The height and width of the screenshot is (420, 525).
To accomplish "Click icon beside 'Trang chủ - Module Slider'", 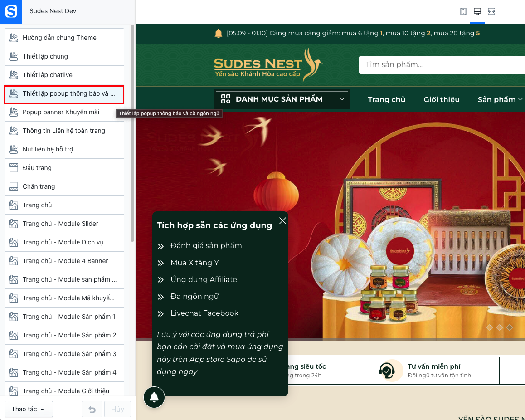I will [14, 224].
